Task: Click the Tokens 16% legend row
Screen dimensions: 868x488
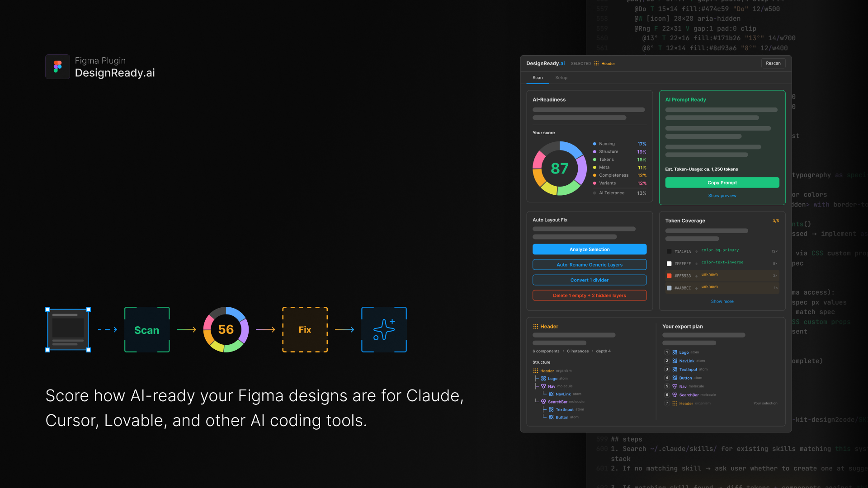Action: 619,160
